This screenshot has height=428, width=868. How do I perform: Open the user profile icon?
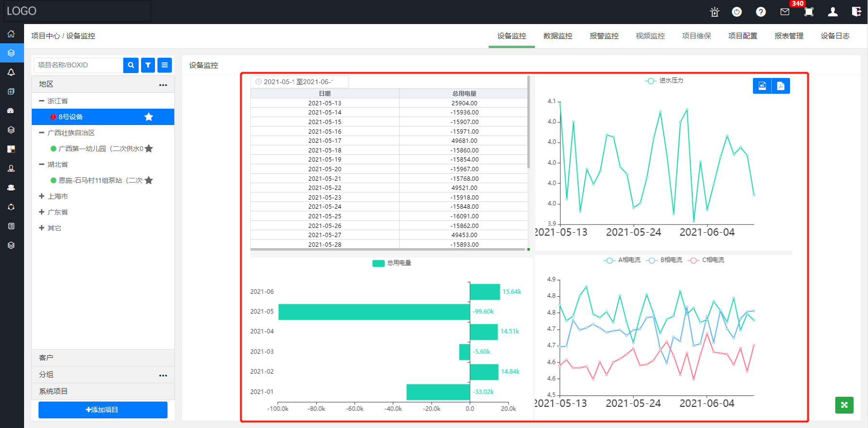pyautogui.click(x=833, y=12)
